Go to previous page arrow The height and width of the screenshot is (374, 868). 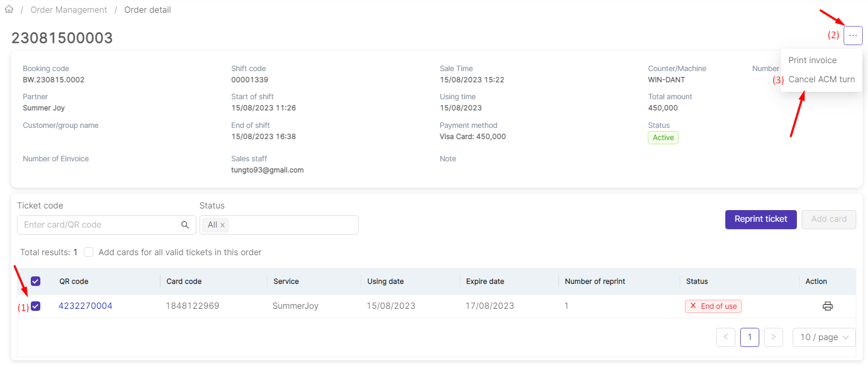(725, 337)
